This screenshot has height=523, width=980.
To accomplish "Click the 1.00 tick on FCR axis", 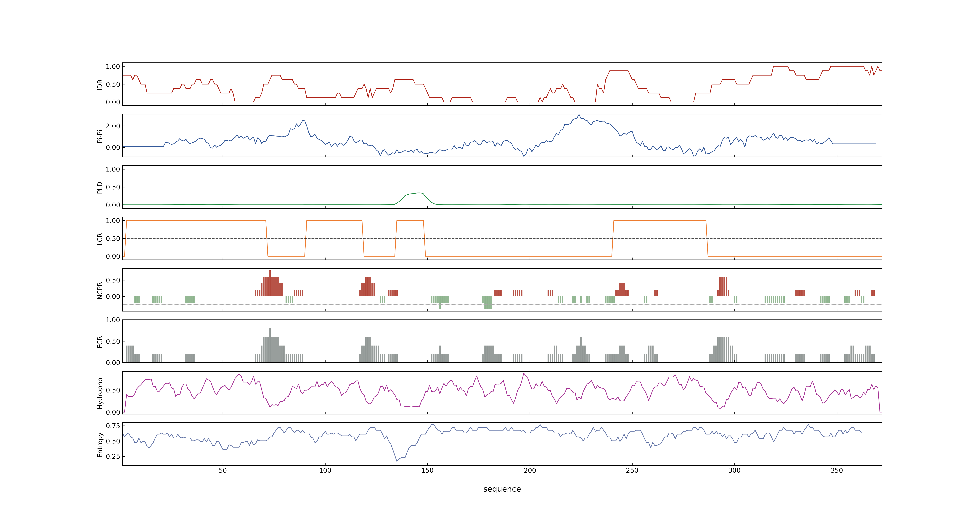I will point(113,320).
